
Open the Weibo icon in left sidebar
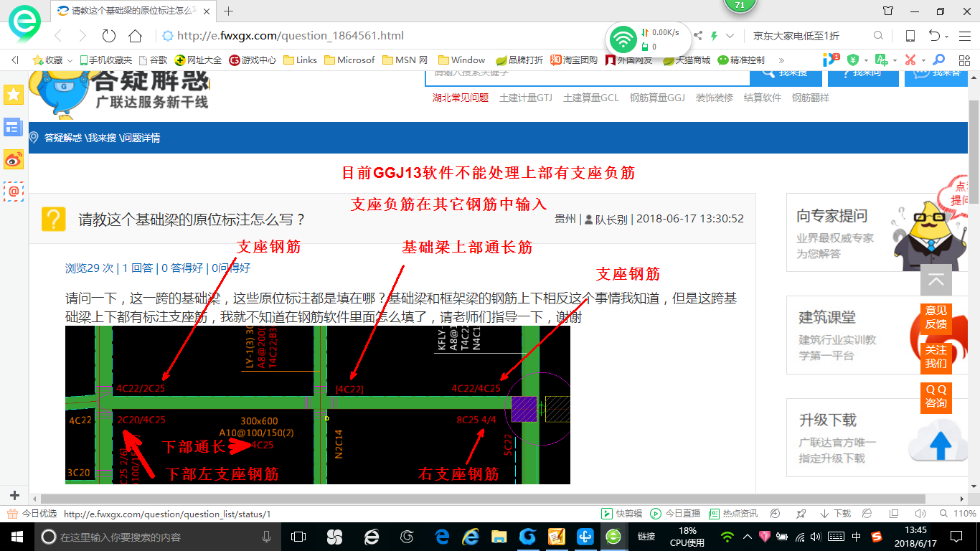14,159
